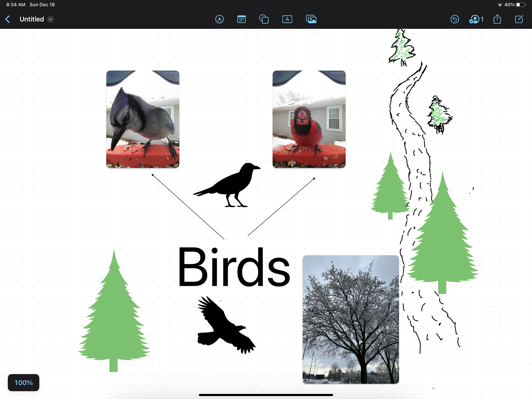Create a new board with compose icon
Image resolution: width=532 pixels, height=399 pixels.
coord(519,19)
